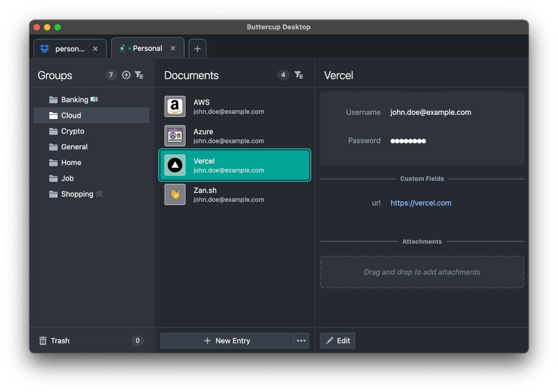Add a new vault tab with plus

point(197,49)
